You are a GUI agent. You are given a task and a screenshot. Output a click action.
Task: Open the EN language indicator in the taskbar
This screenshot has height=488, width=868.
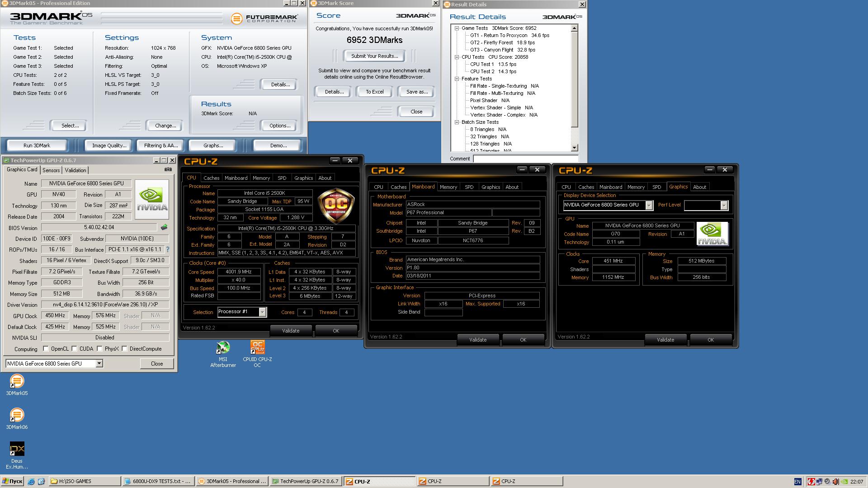pyautogui.click(x=797, y=482)
